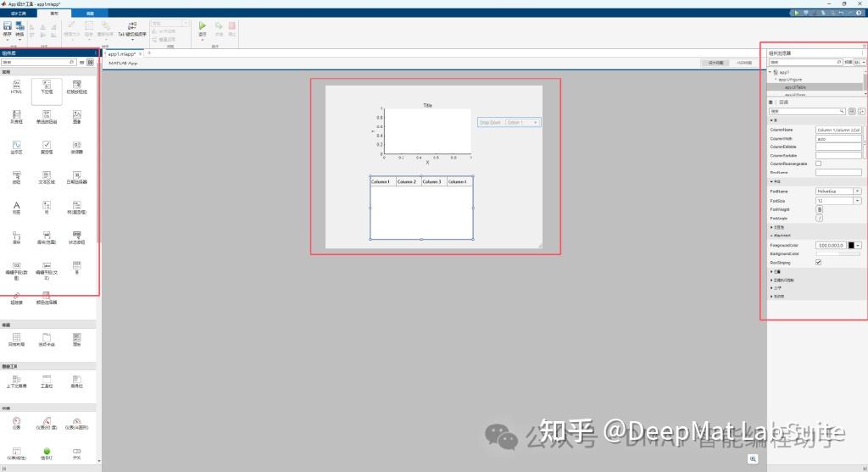Switch component library to list view
This screenshot has height=472, width=868.
[82, 63]
